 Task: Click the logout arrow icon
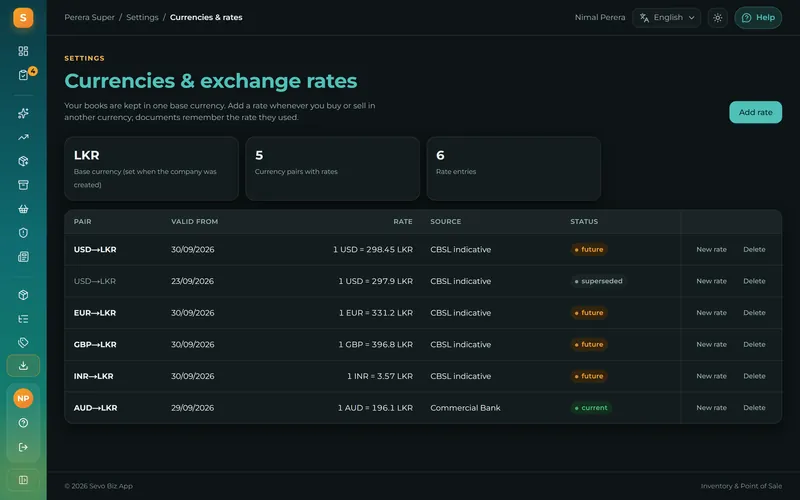point(23,447)
